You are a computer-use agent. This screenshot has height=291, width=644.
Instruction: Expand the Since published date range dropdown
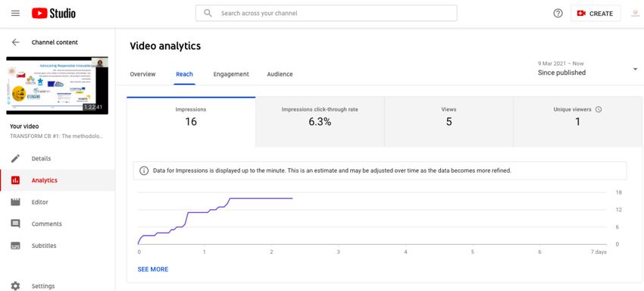(x=635, y=69)
